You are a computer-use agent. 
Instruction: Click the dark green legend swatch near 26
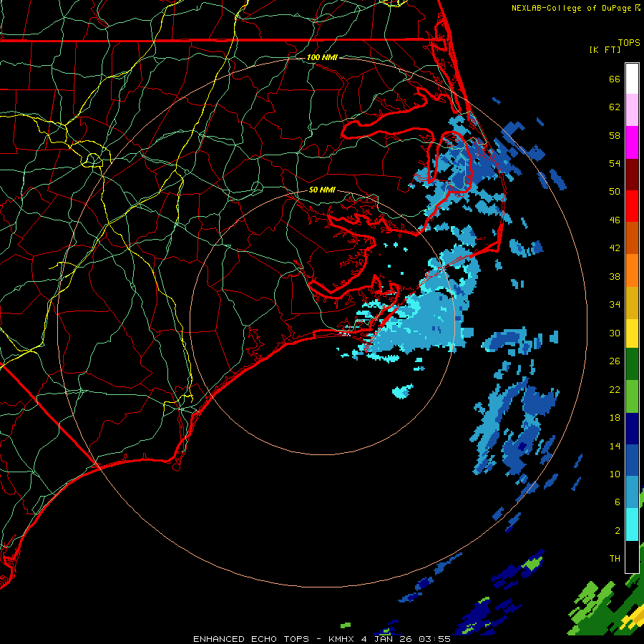632,364
